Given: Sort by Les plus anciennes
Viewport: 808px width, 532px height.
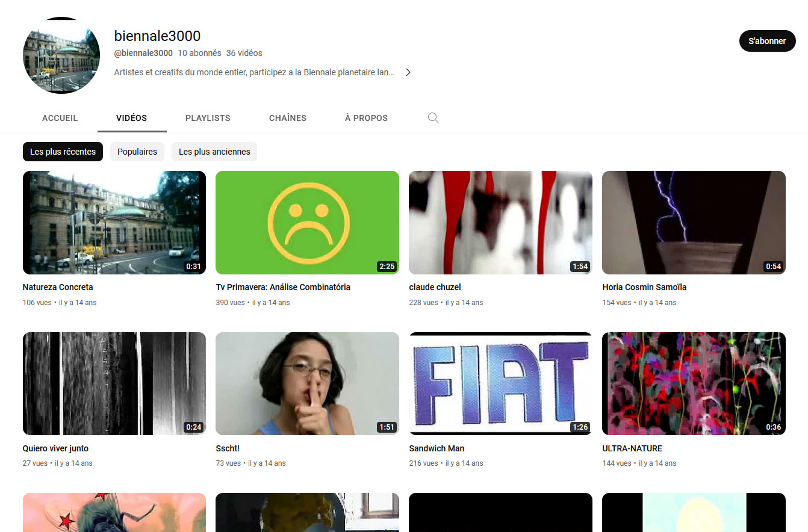Looking at the screenshot, I should pyautogui.click(x=214, y=152).
